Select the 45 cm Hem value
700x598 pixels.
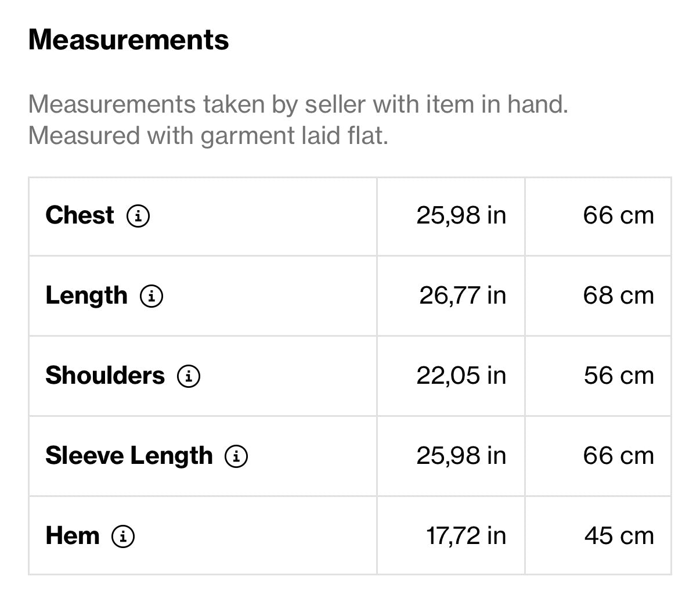(619, 536)
